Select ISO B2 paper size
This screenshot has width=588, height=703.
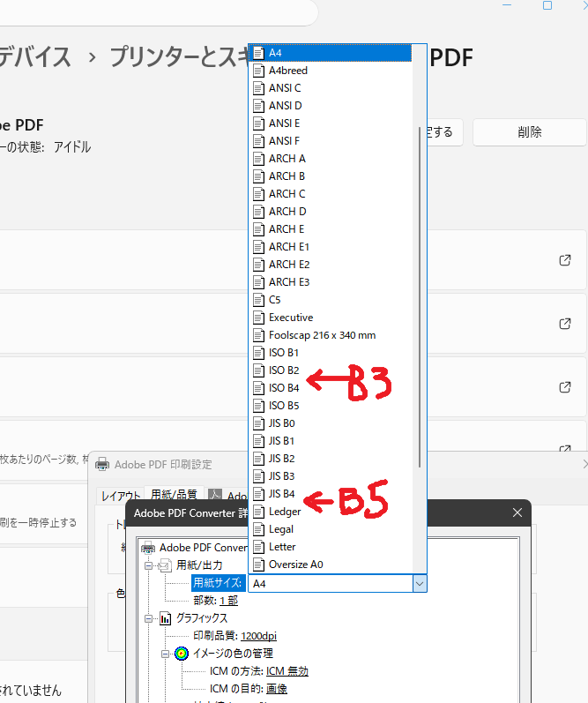click(x=331, y=370)
